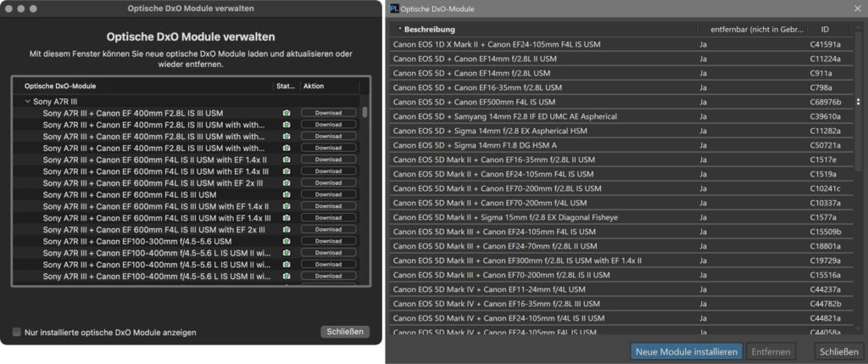Click status icon of 600mm F4L IS II USM EF 1.4x II
Screen dimensions: 868x364
(287, 160)
